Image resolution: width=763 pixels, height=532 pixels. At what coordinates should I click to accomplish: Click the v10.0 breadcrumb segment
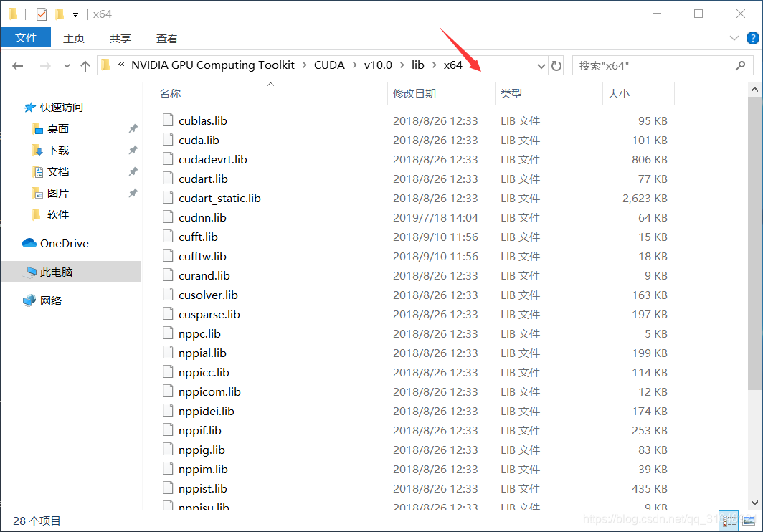[378, 65]
